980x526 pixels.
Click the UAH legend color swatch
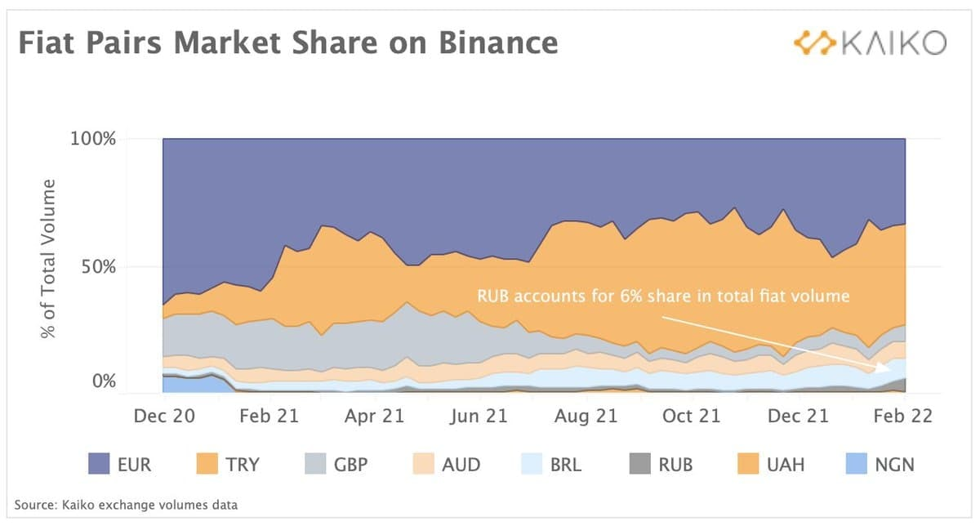(x=749, y=464)
